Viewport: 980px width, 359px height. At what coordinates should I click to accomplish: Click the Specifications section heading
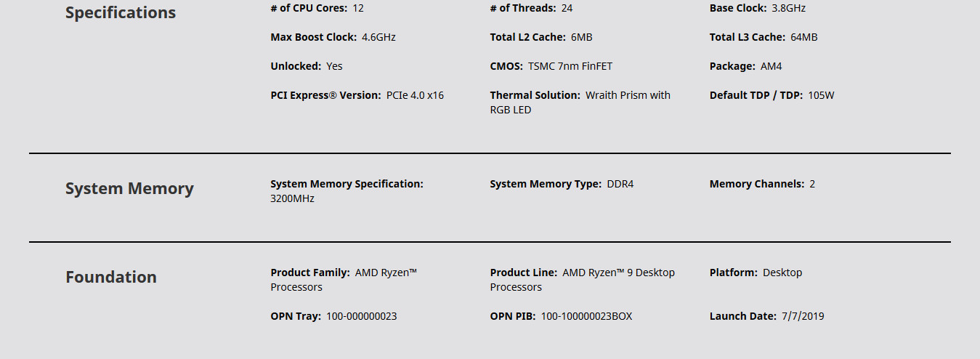click(121, 13)
